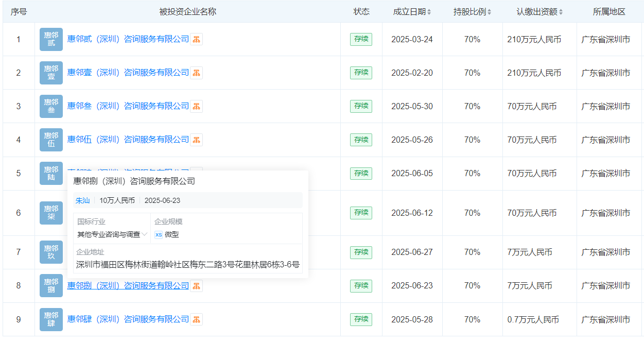Click the equity structure icon beside 惠邻贰

196,39
